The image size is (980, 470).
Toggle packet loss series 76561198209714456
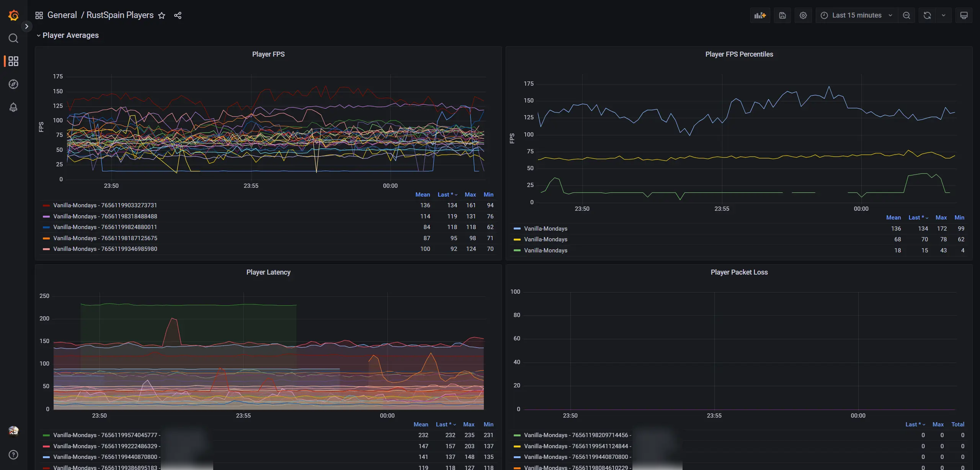[578, 435]
